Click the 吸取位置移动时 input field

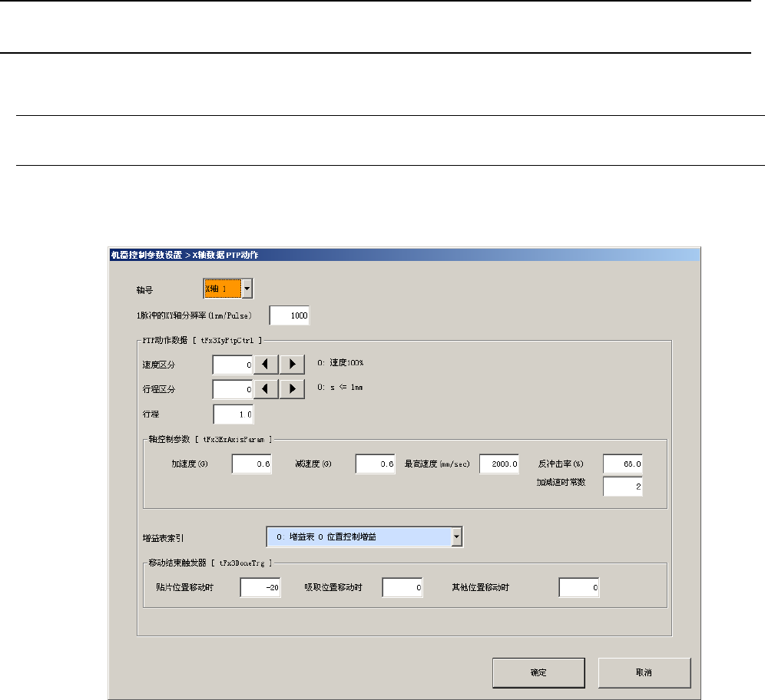tap(402, 588)
